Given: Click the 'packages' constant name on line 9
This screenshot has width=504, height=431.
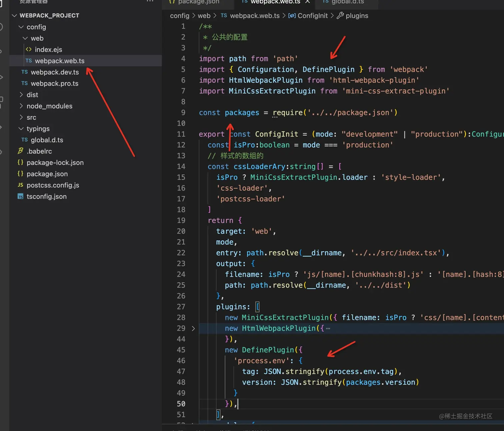Looking at the screenshot, I should coord(242,113).
